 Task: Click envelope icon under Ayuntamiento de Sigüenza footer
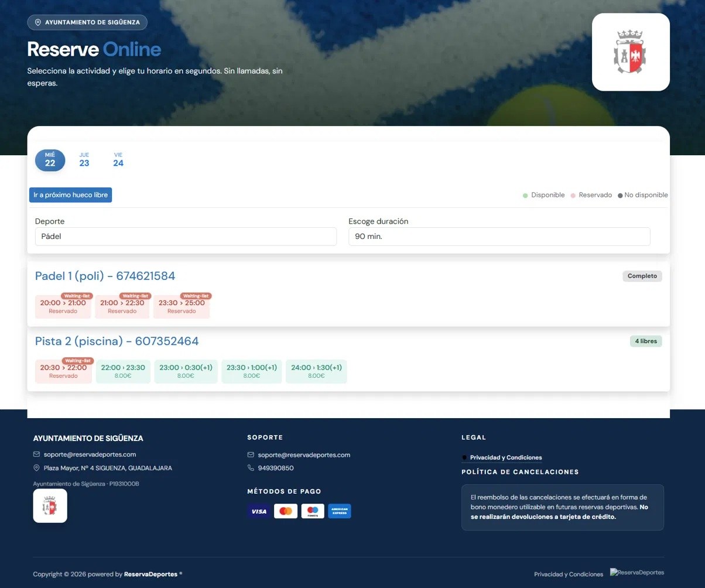coord(37,454)
